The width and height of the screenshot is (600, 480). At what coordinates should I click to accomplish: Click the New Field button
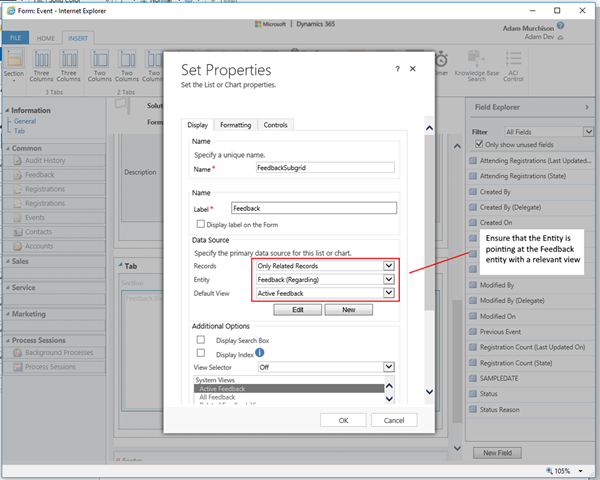(x=496, y=453)
